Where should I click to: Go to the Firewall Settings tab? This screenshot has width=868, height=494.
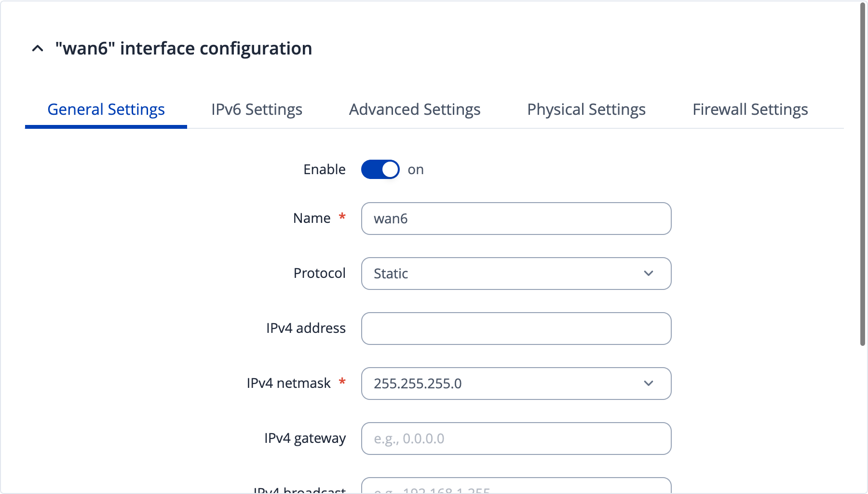(750, 110)
